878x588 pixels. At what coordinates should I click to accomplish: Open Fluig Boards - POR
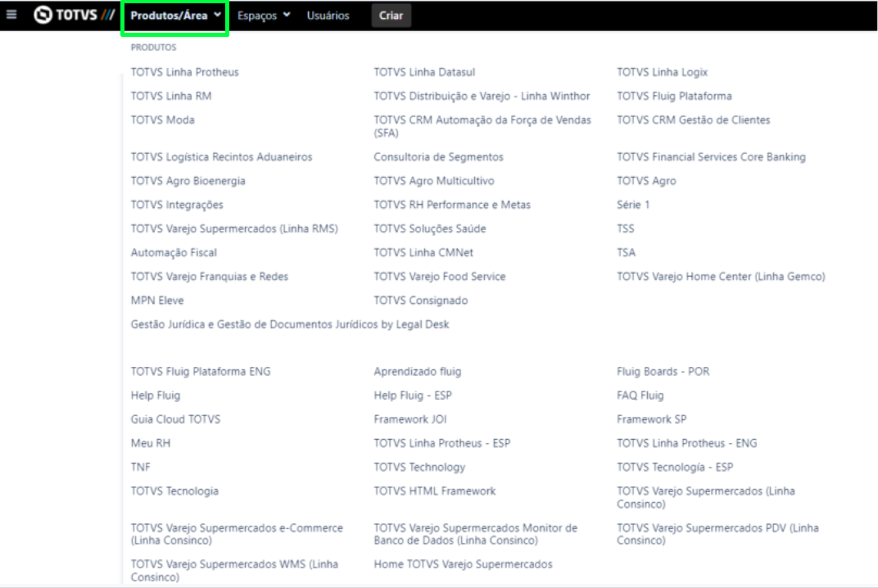point(663,372)
